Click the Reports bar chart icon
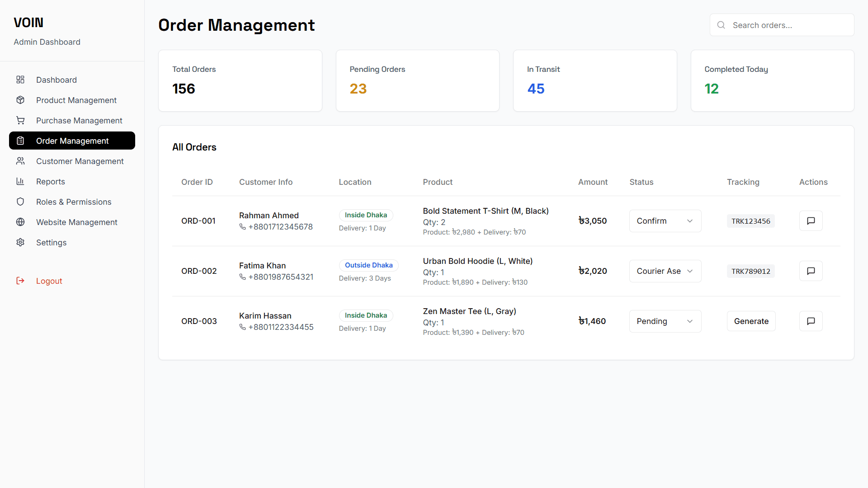The width and height of the screenshot is (868, 488). click(x=20, y=182)
